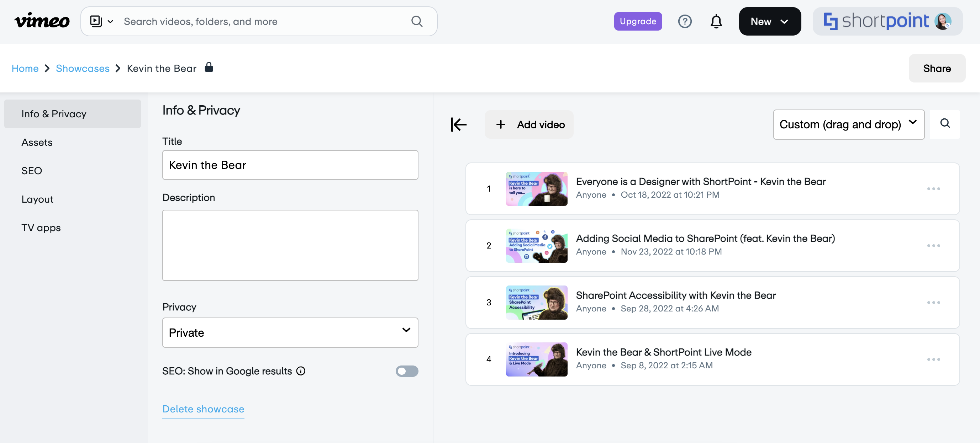Expand the New button dropdown
Viewport: 980px width, 443px height.
tap(770, 21)
